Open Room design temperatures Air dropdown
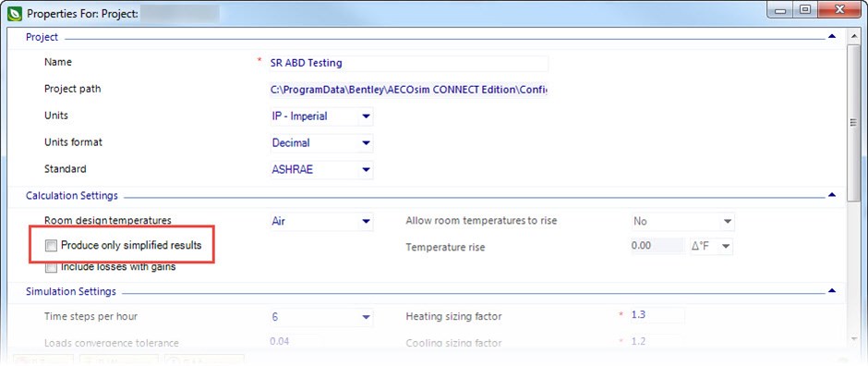The width and height of the screenshot is (868, 366). (x=319, y=221)
